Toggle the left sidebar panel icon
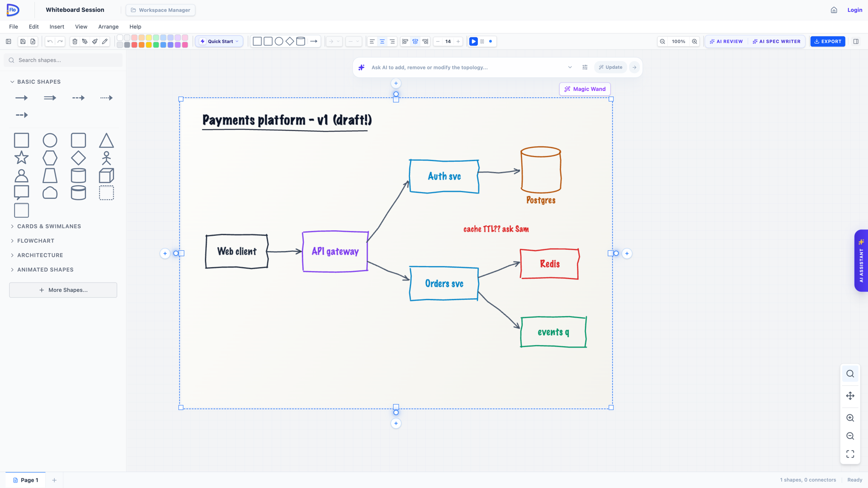The image size is (868, 488). [x=9, y=42]
